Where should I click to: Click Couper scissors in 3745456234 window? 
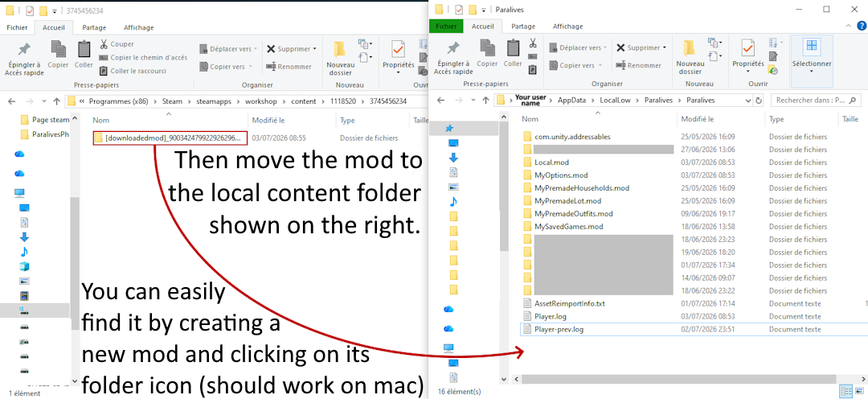coord(104,43)
